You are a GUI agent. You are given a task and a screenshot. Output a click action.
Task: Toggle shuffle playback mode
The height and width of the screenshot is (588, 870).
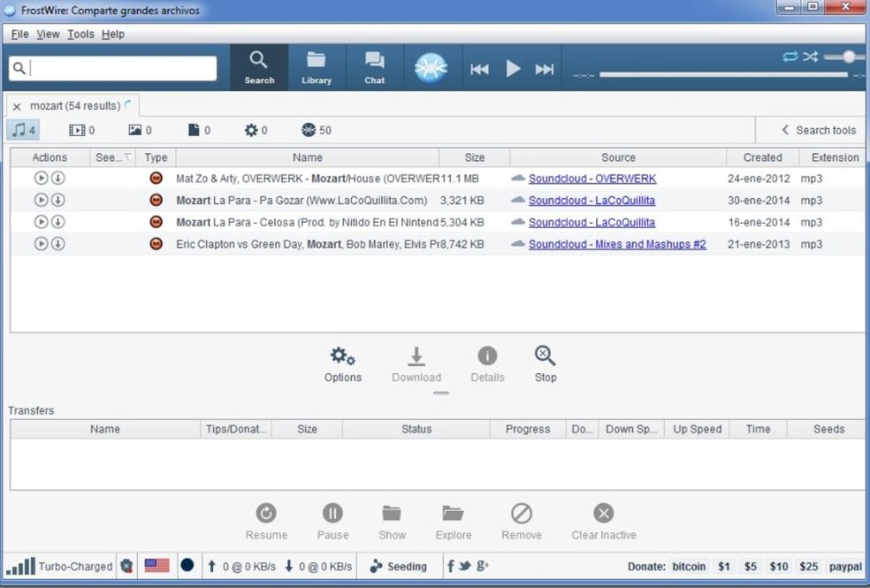810,57
